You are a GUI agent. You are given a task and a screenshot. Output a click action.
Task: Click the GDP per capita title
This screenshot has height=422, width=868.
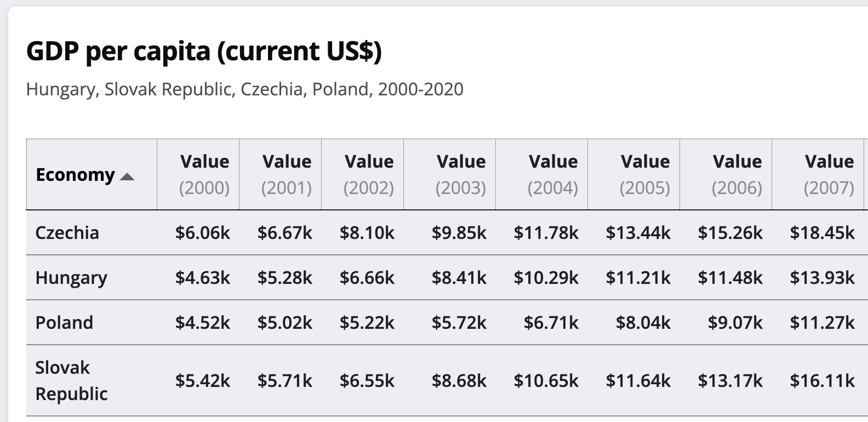click(204, 52)
